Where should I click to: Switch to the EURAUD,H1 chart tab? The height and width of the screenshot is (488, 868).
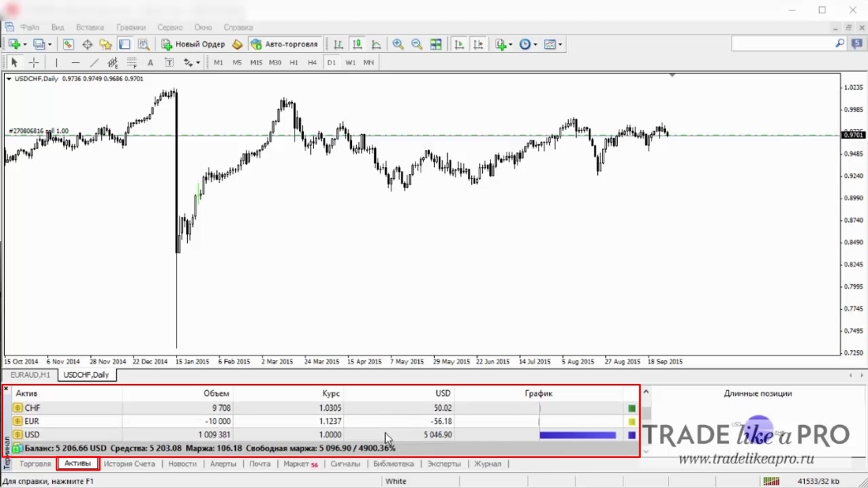30,374
